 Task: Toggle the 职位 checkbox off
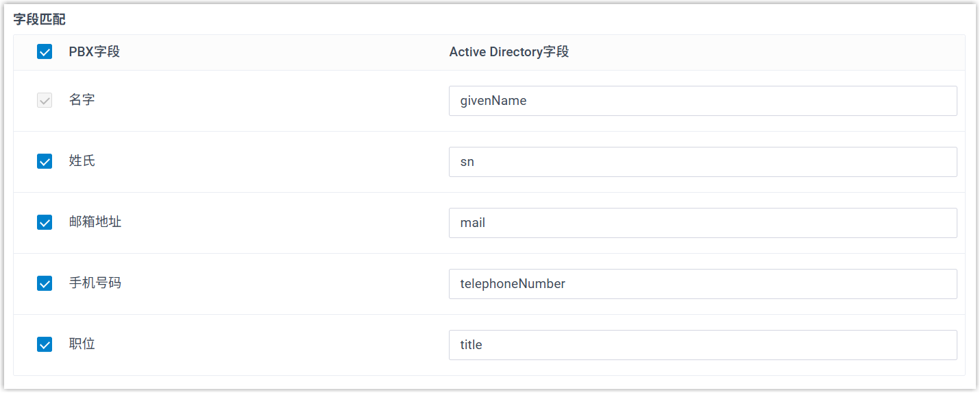[45, 344]
